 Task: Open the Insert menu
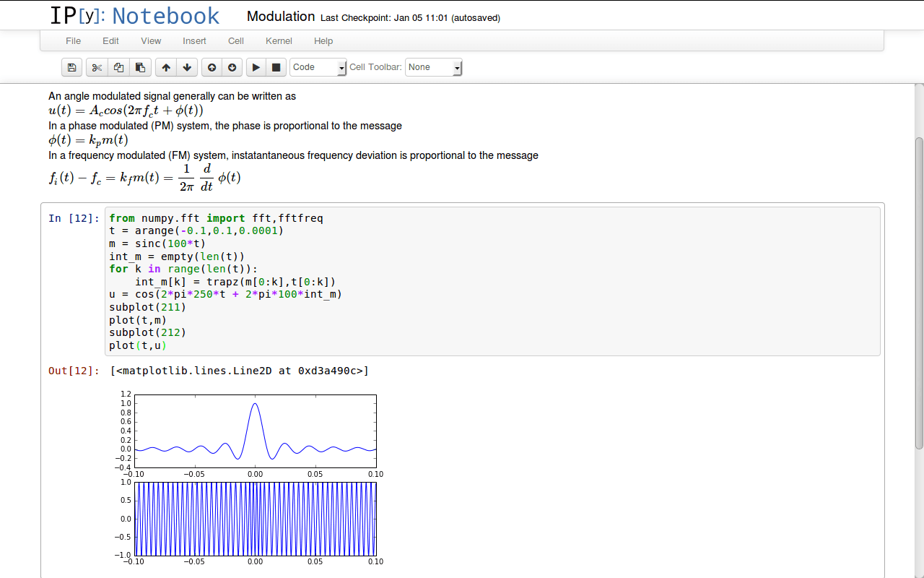[194, 41]
